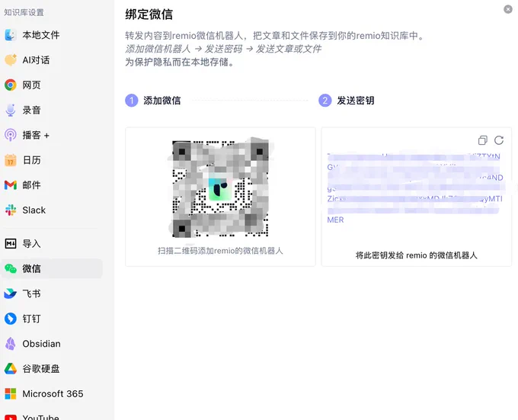Open the Gmail 邮件 icon

[x=11, y=185]
